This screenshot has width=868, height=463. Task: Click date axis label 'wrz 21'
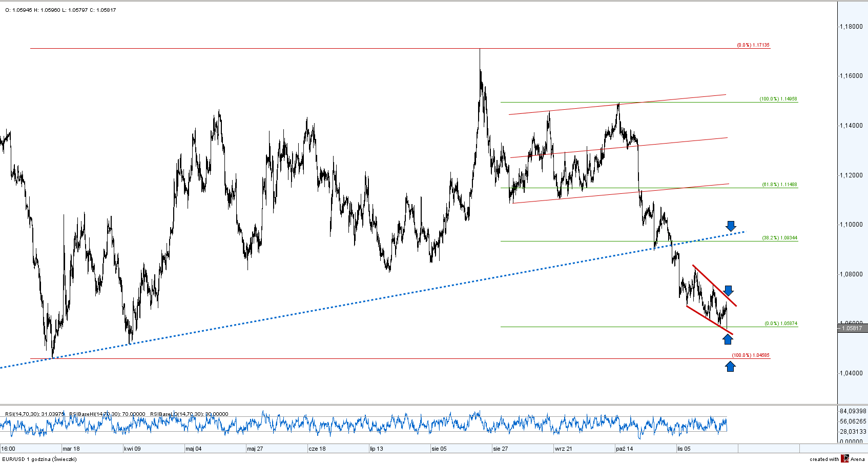(563, 449)
